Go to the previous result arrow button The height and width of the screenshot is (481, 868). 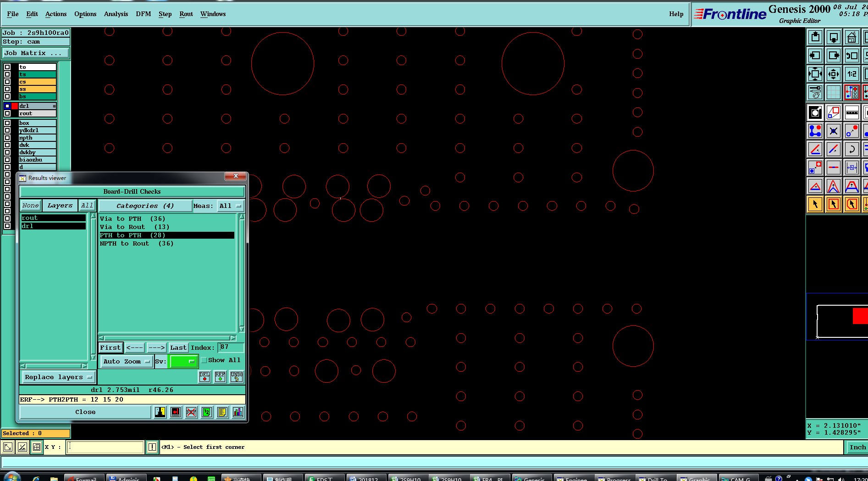click(x=135, y=347)
